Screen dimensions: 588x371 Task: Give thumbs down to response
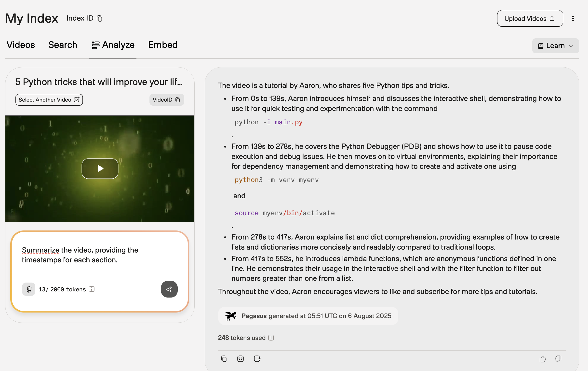coord(558,359)
